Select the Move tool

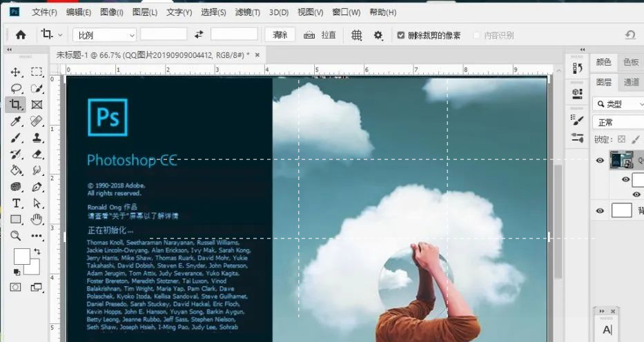16,72
